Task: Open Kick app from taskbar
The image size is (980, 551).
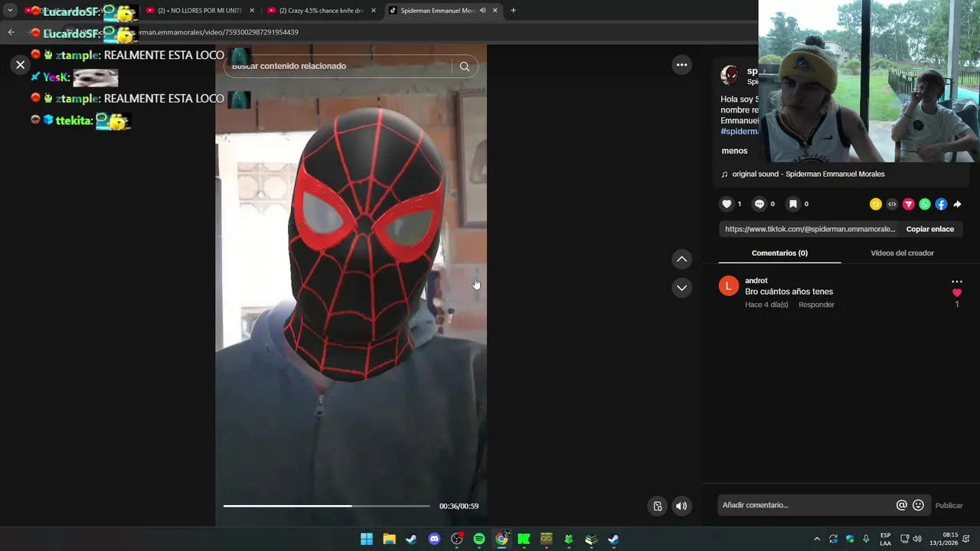Action: pos(524,540)
